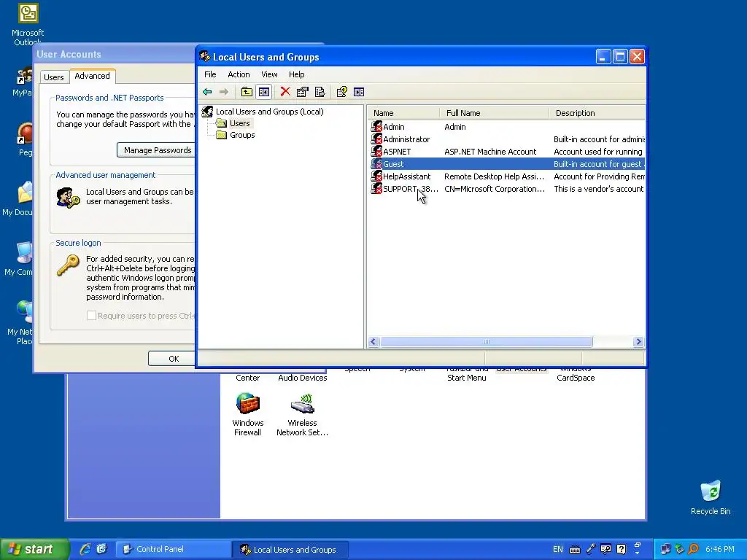Click 'CN=Microsoft Corporation…' full name cell
This screenshot has width=747, height=560.
[495, 189]
